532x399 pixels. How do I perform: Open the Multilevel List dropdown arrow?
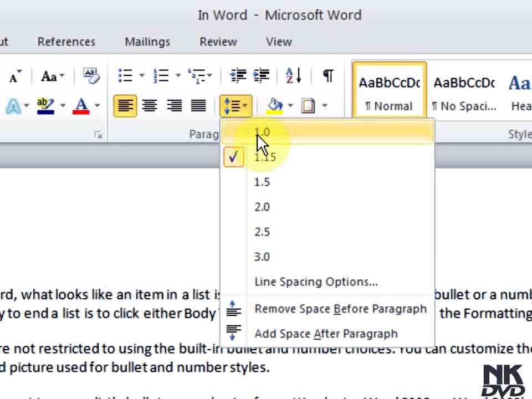click(209, 75)
